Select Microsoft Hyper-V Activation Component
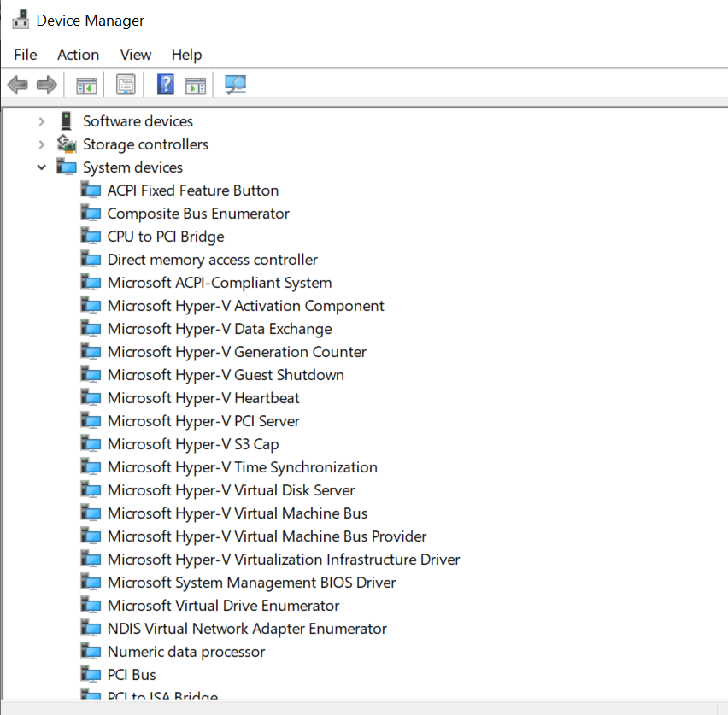 [x=245, y=306]
